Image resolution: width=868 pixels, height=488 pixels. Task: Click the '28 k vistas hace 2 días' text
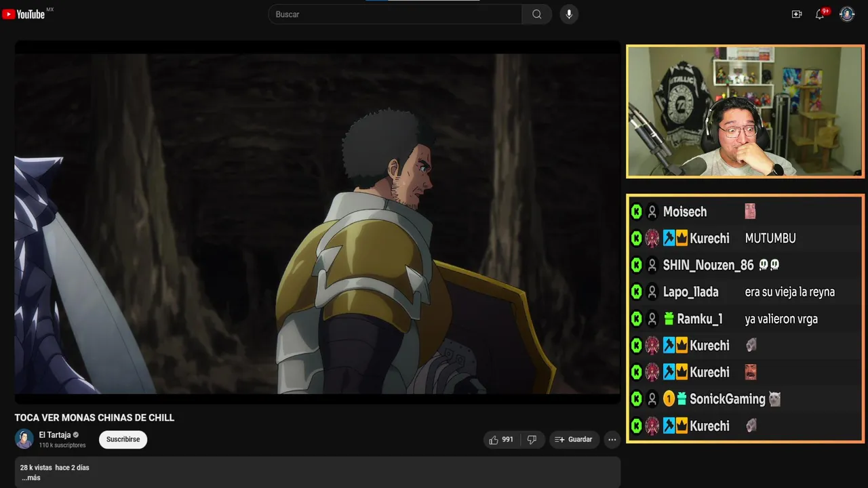(x=55, y=468)
